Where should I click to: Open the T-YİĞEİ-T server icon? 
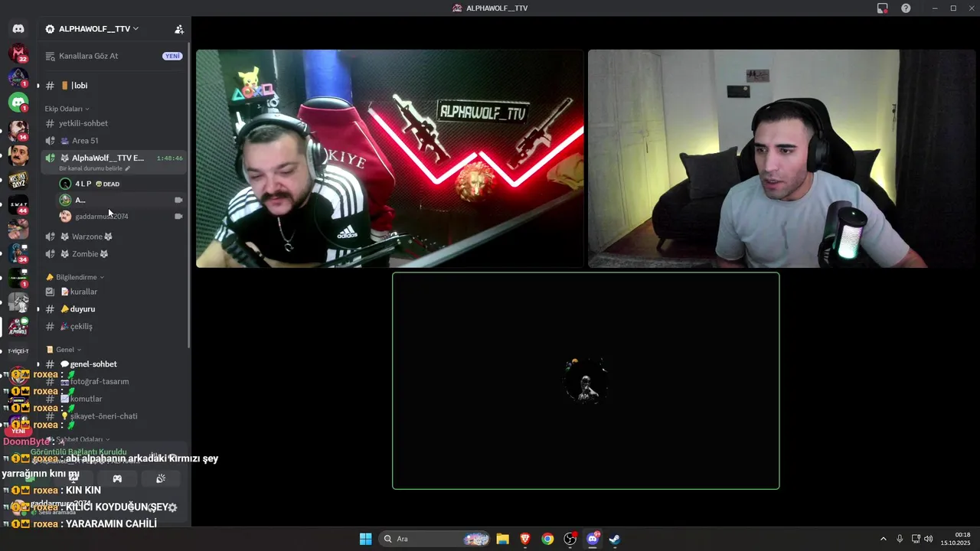tap(18, 351)
